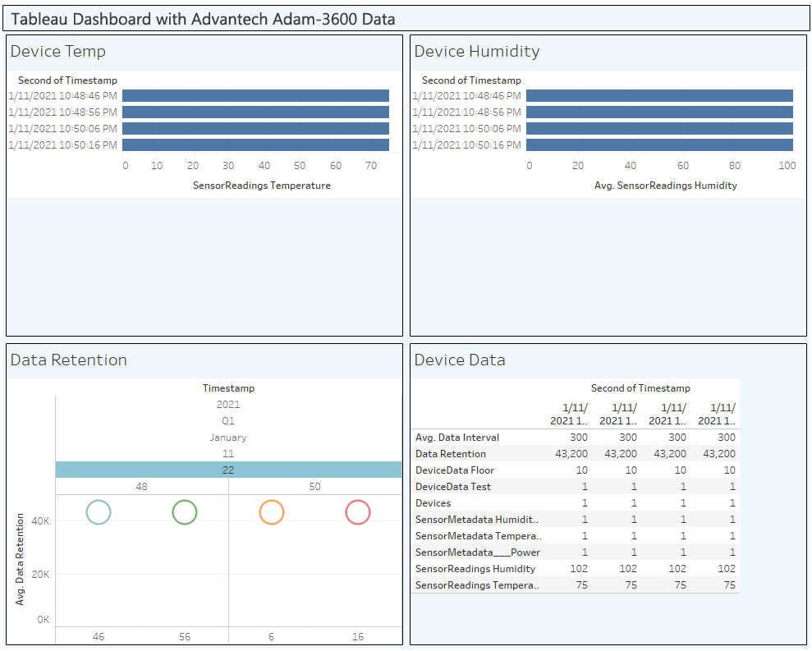Select the highlighted hour 22 header

[228, 470]
